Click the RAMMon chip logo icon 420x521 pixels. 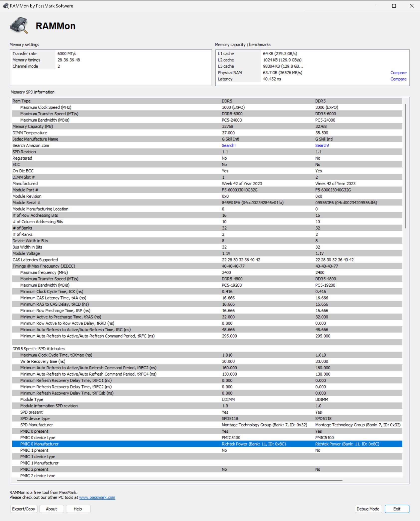[x=19, y=25]
